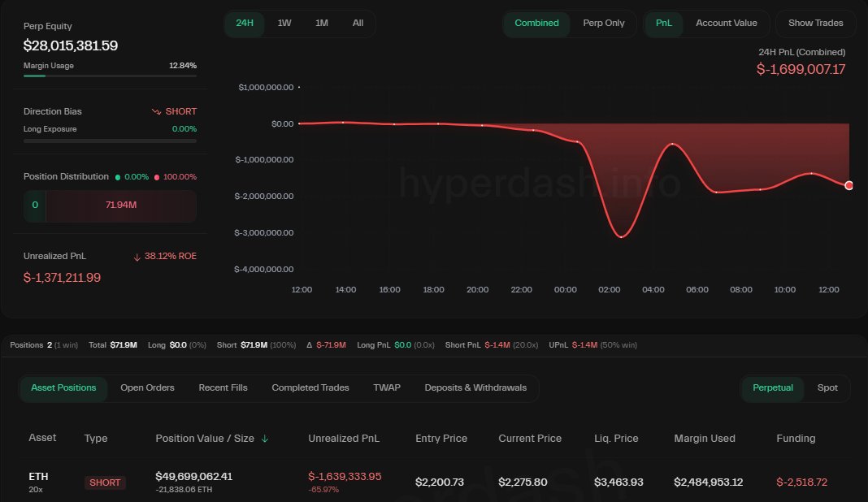868x502 pixels.
Task: Switch chart to Account Value
Action: [x=726, y=23]
